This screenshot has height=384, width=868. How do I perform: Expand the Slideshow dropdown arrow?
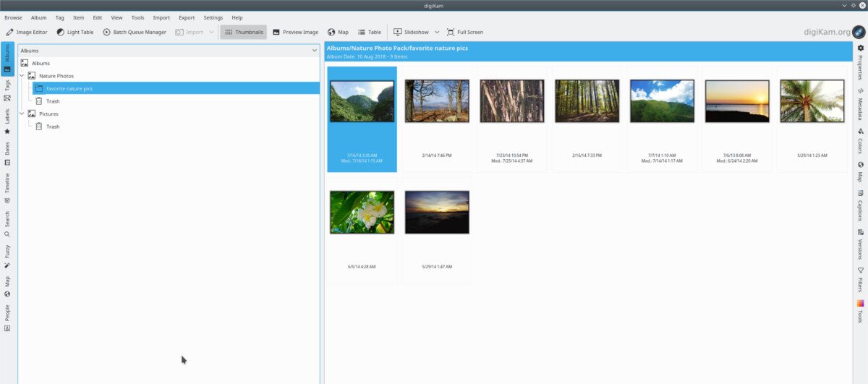437,32
